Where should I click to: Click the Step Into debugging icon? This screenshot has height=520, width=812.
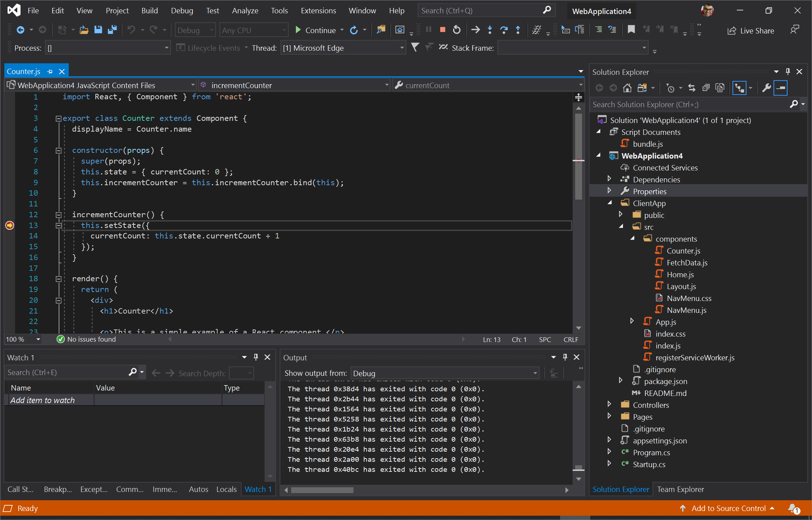[x=488, y=30]
